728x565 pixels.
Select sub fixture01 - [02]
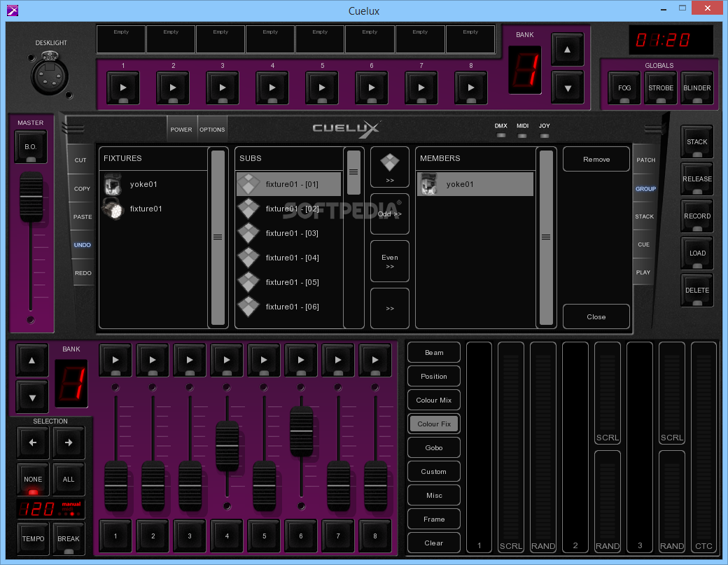point(289,209)
